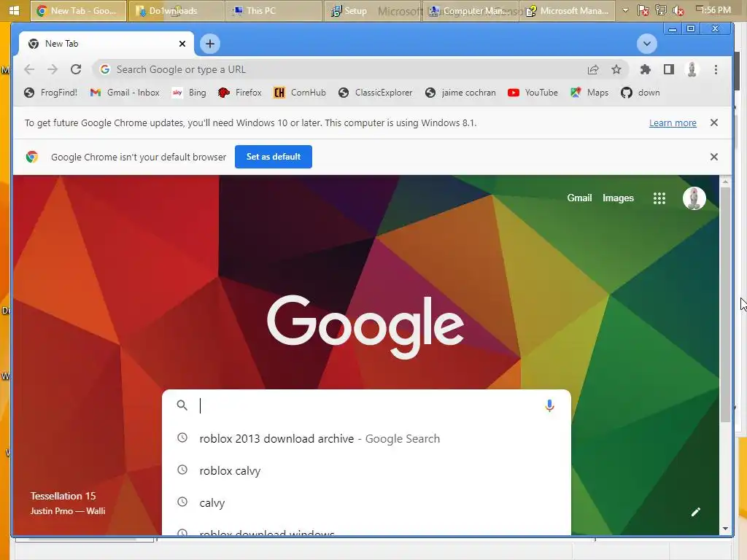Viewport: 747px width, 560px height.
Task: Click the magnifier icon in search box
Action: (x=182, y=405)
